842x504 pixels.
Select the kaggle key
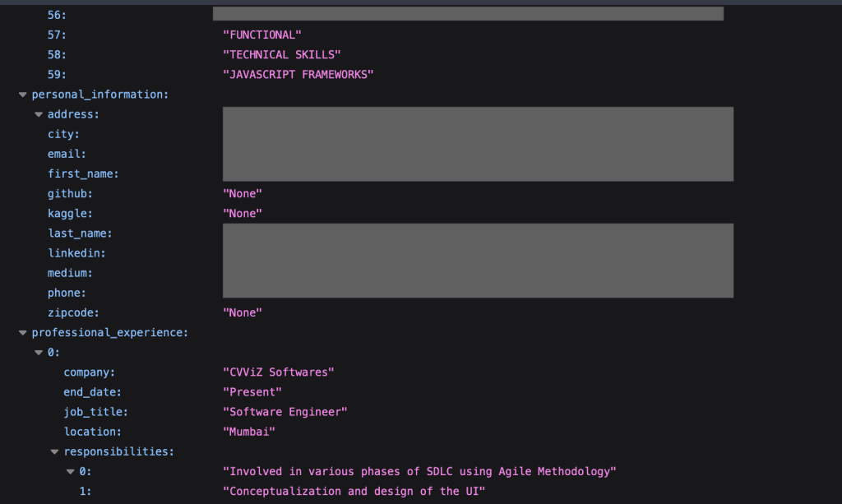[70, 213]
